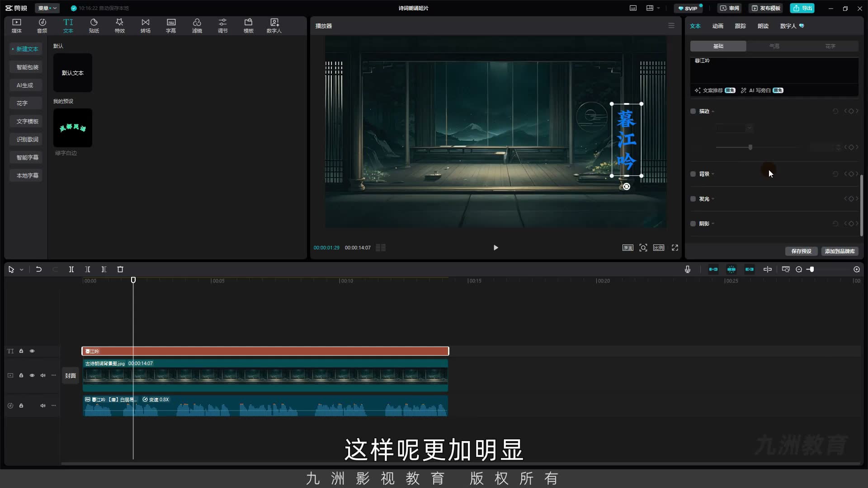868x488 pixels.
Task: Click the player focus-zoom icon
Action: click(643, 248)
